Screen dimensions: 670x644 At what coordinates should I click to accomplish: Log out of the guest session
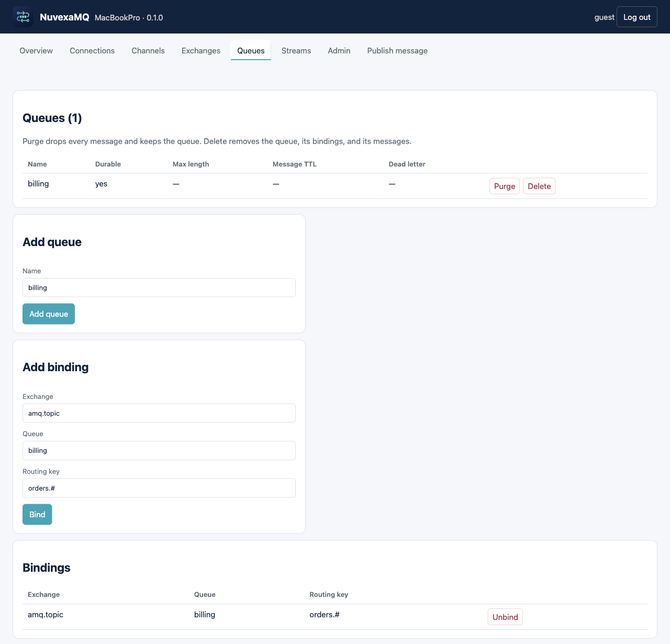coord(637,17)
